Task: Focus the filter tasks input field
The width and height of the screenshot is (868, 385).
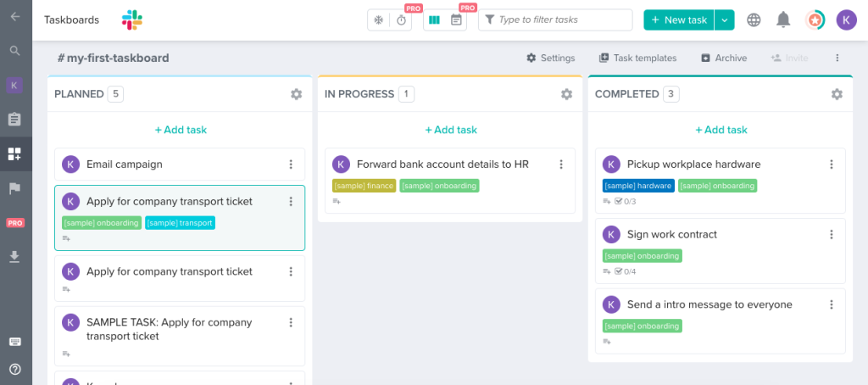Action: click(x=555, y=20)
